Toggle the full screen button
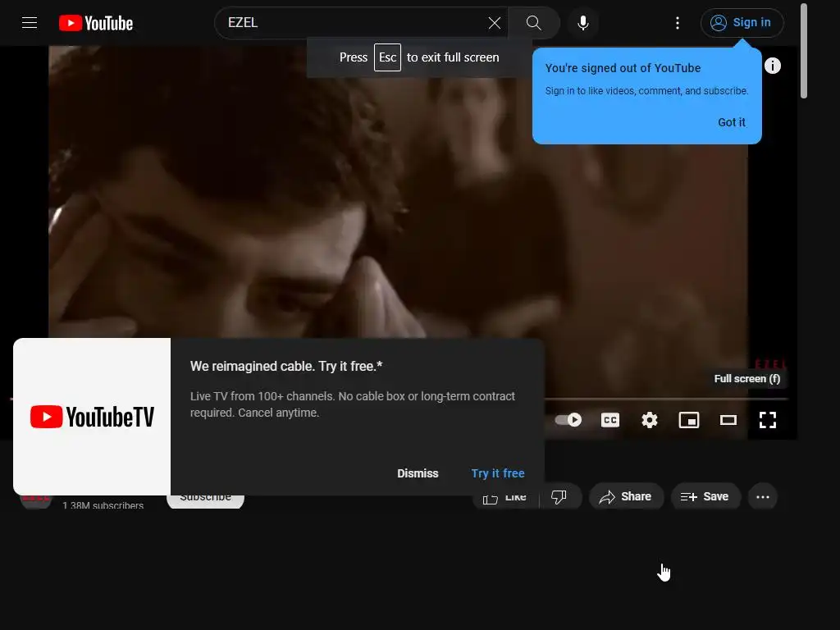This screenshot has height=630, width=840. [768, 420]
